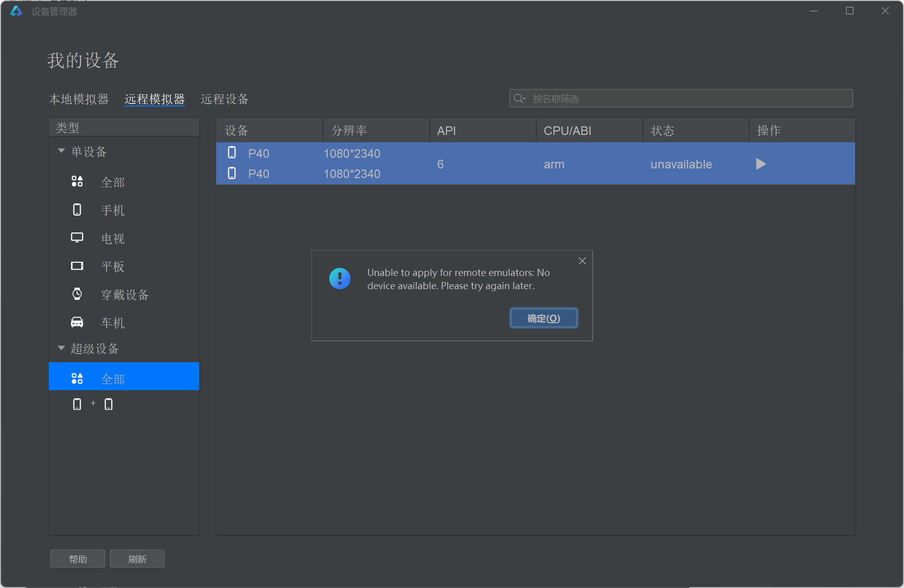Click the 刷新 refresh button

coord(137,559)
